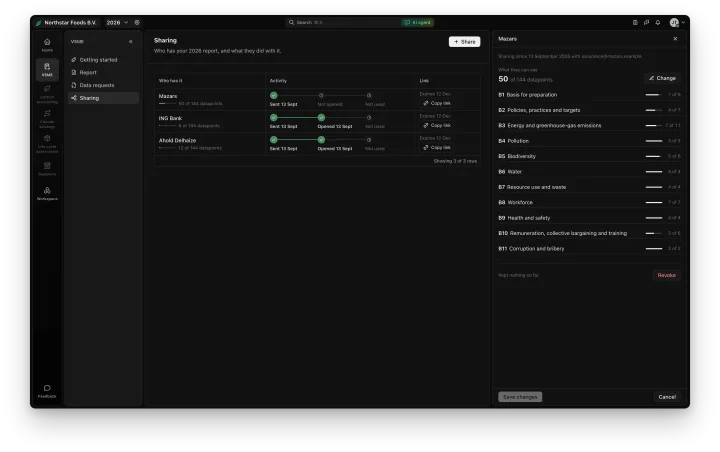Screen dimensions: 720x452
Task: Click Copy link for Mazars
Action: pos(437,103)
